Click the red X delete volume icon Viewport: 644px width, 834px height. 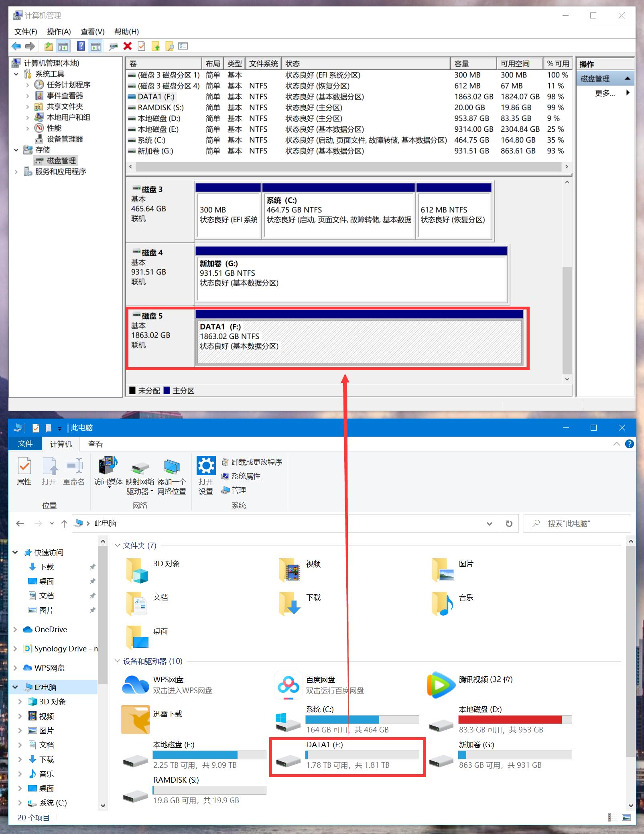(x=127, y=46)
